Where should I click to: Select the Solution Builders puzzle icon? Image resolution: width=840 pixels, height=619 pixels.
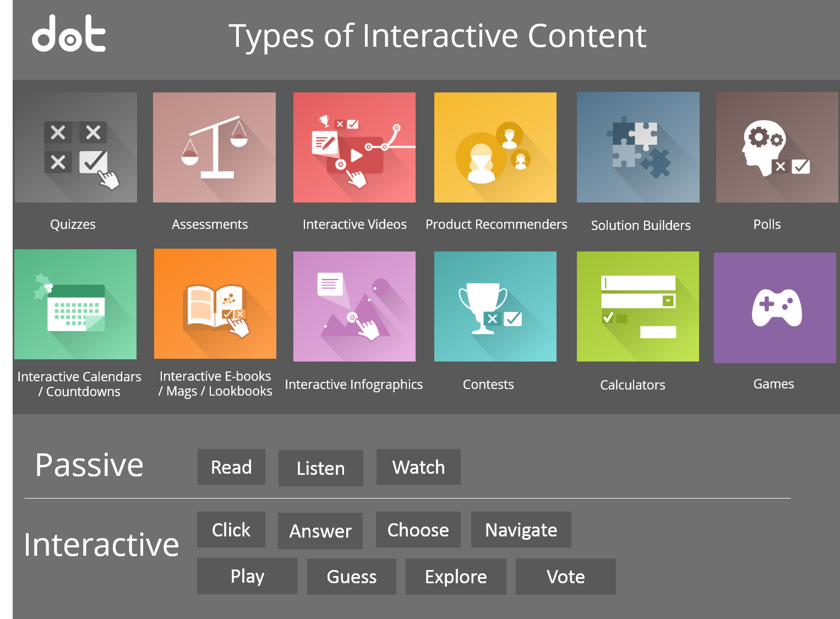[638, 147]
